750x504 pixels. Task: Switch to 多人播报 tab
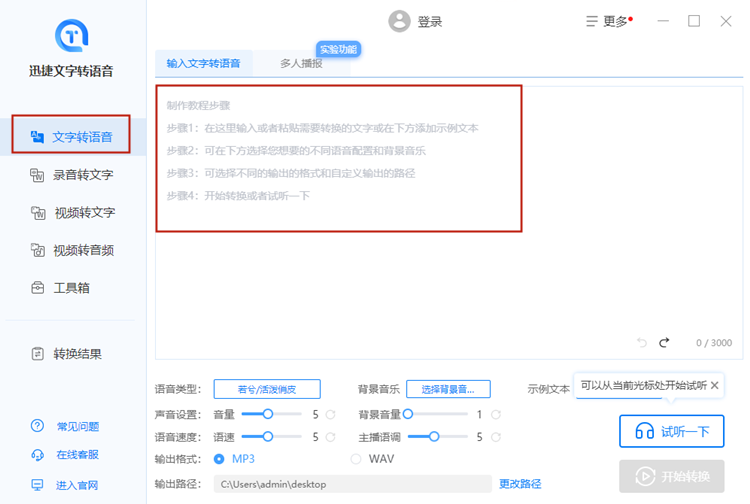click(x=301, y=63)
